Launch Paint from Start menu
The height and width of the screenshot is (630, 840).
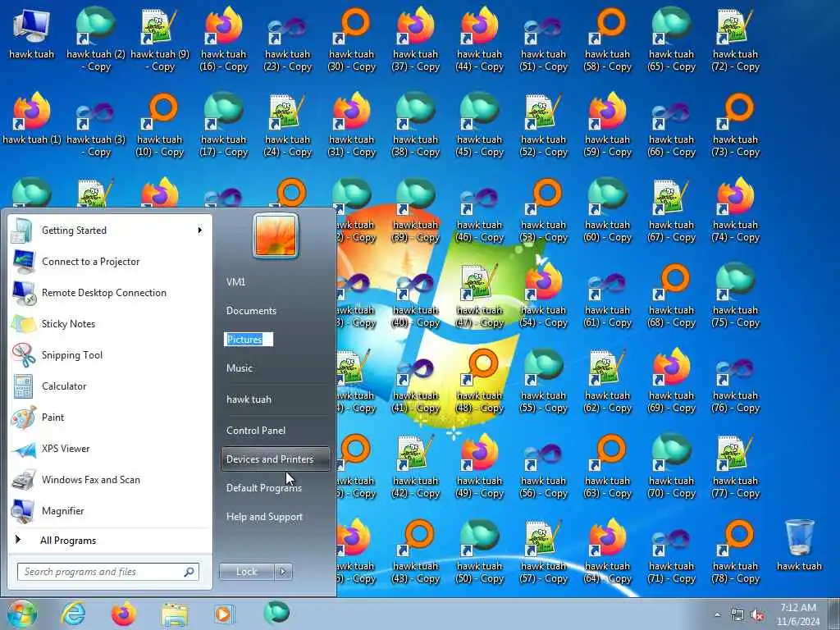111,417
